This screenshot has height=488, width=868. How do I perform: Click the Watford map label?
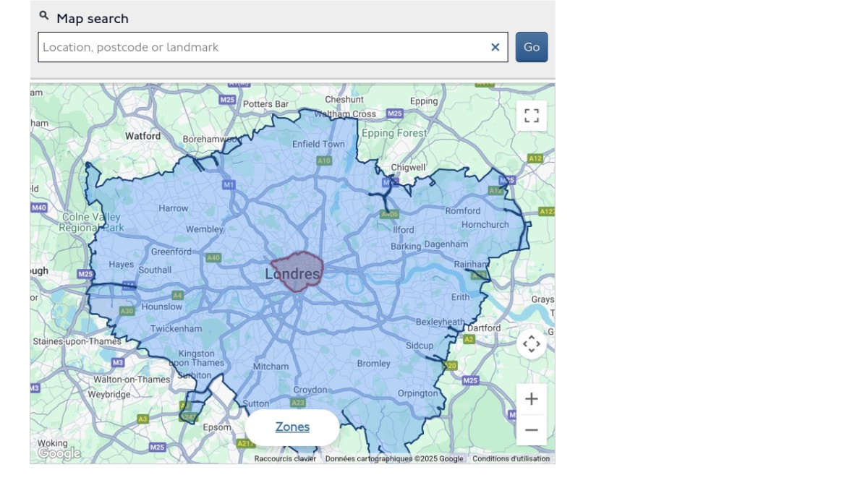[x=143, y=136]
